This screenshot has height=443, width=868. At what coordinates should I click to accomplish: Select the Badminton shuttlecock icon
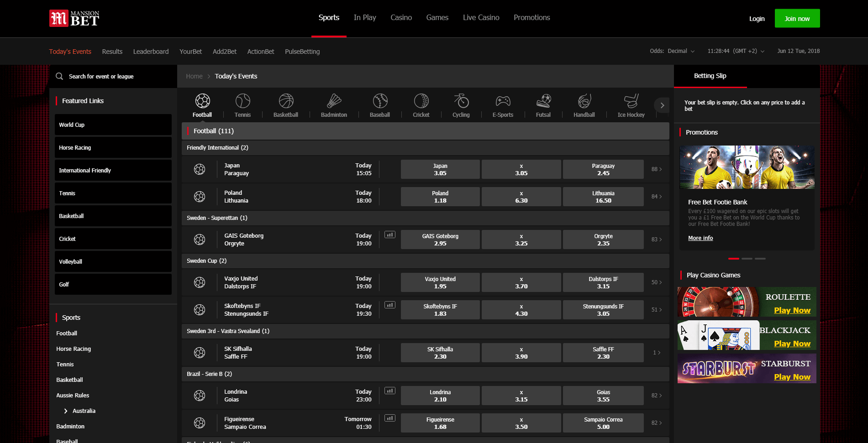point(334,101)
